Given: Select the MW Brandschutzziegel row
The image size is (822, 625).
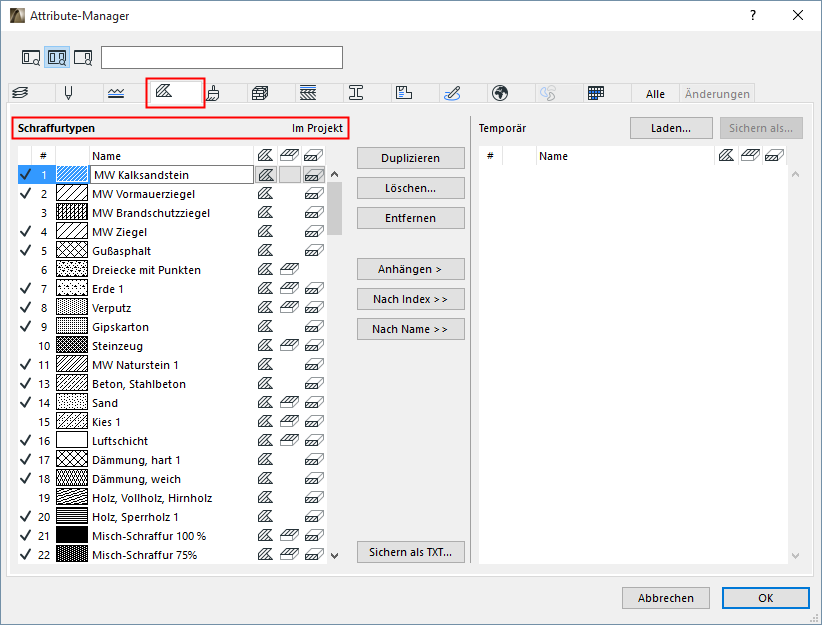Looking at the screenshot, I should [x=172, y=213].
